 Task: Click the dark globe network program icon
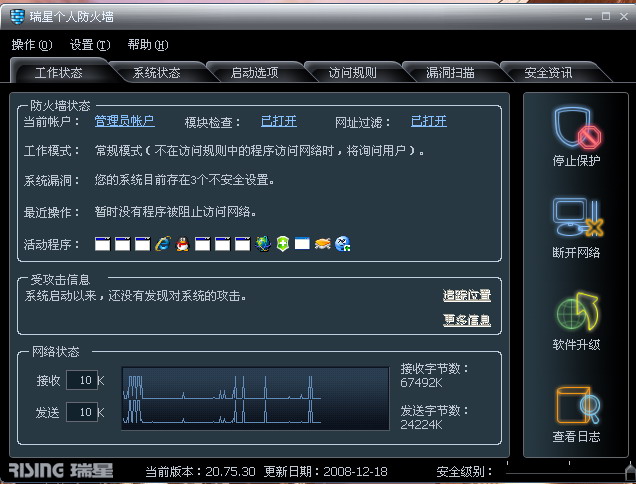(263, 244)
